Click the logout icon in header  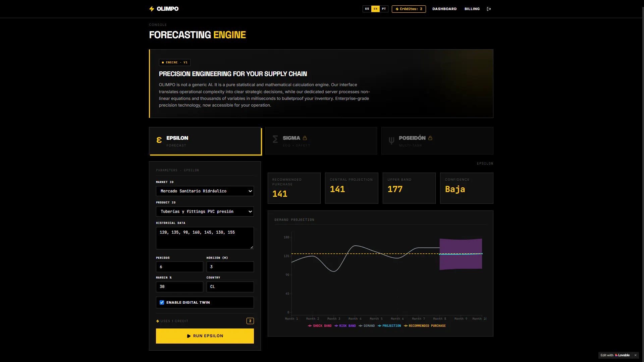(489, 9)
